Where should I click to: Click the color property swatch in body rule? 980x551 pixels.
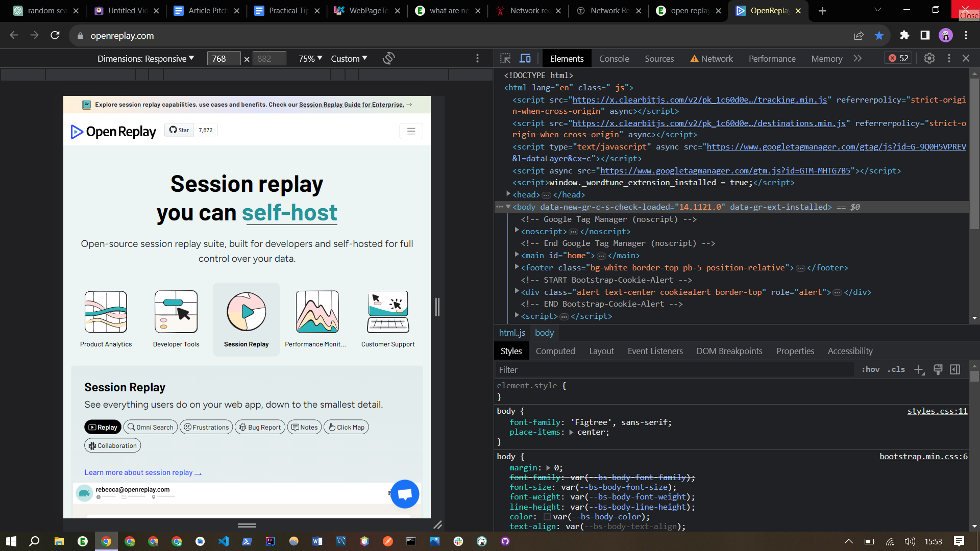tap(547, 517)
